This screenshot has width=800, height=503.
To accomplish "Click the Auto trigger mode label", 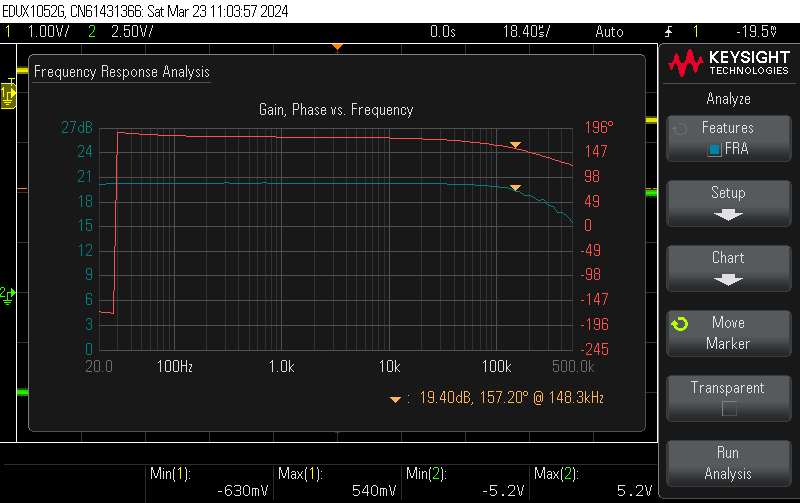I will (609, 32).
